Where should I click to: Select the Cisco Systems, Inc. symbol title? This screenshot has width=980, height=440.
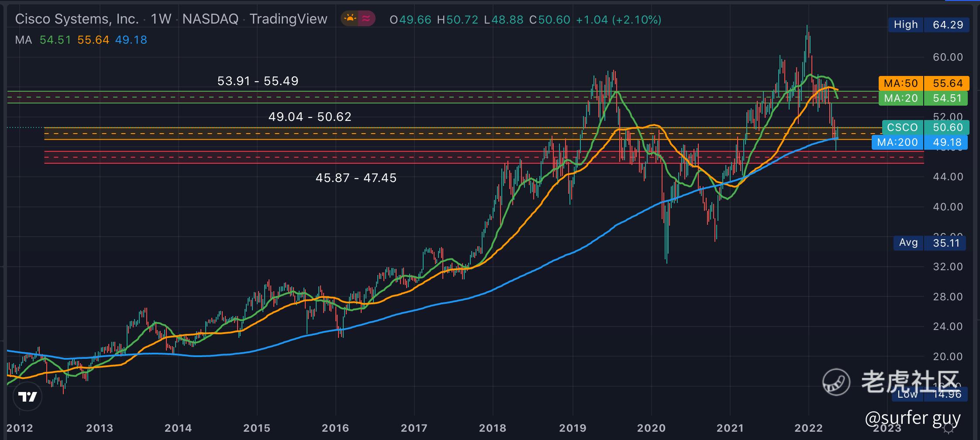[x=77, y=19]
